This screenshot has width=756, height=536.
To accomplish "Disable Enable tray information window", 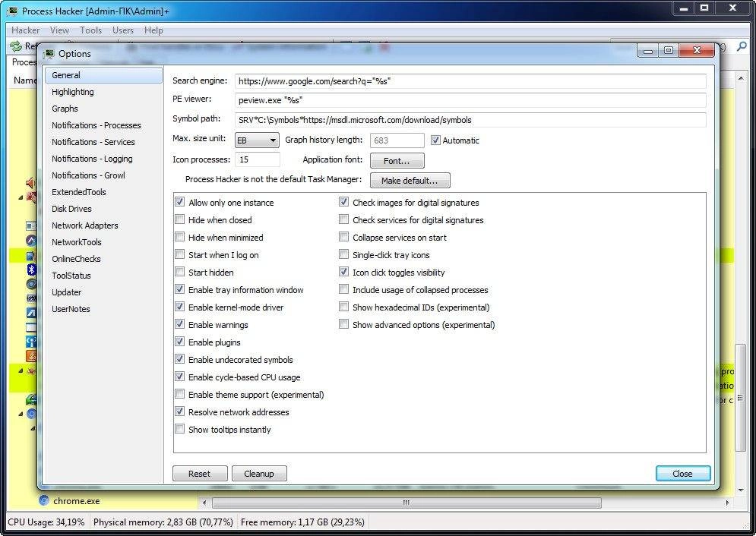I will (179, 289).
